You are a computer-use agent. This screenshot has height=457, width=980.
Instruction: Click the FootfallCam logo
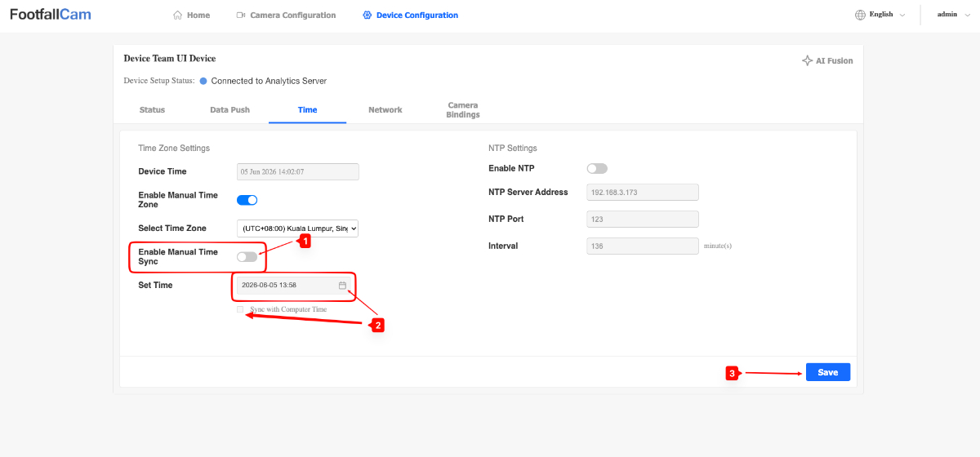point(51,15)
